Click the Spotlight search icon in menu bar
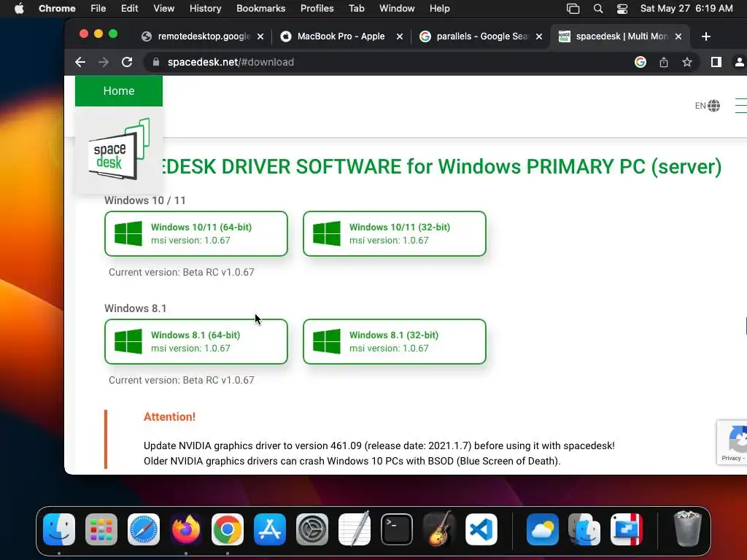The image size is (747, 560). click(x=598, y=9)
